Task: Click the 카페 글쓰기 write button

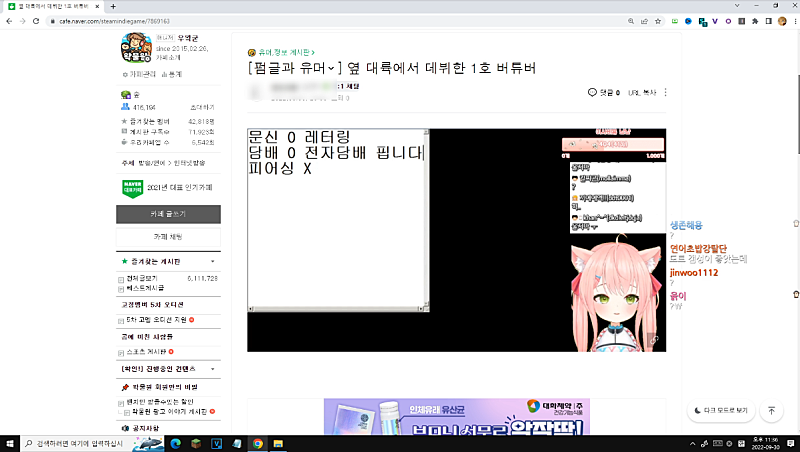Action: coord(168,214)
